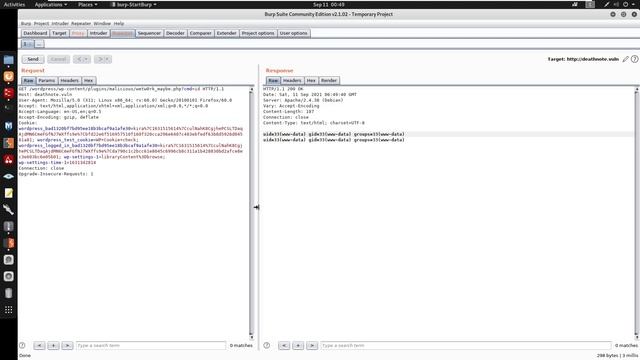Image resolution: width=640 pixels, height=360 pixels.
Task: Jump to next match in response search
Action: point(312,345)
